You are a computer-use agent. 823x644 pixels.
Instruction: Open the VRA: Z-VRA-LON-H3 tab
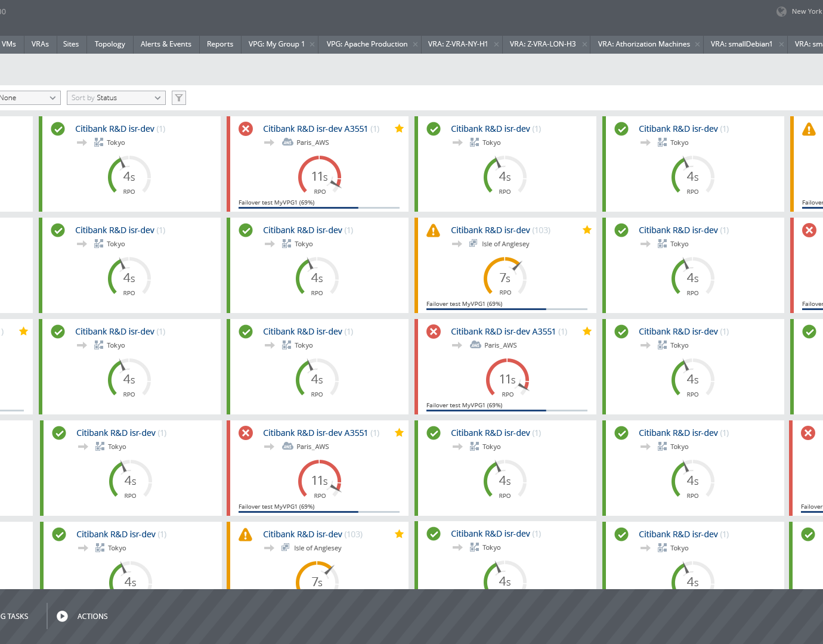543,44
